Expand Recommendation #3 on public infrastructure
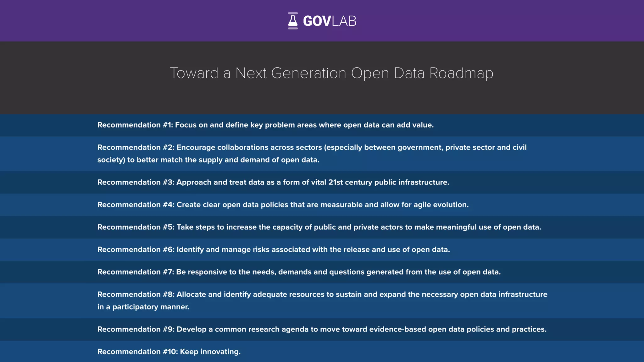Viewport: 644px width, 362px height. click(273, 182)
